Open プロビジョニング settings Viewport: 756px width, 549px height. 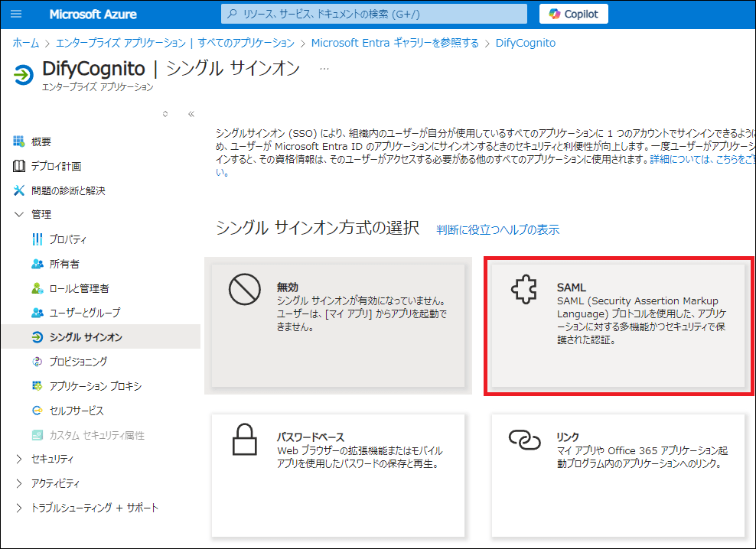click(x=78, y=362)
